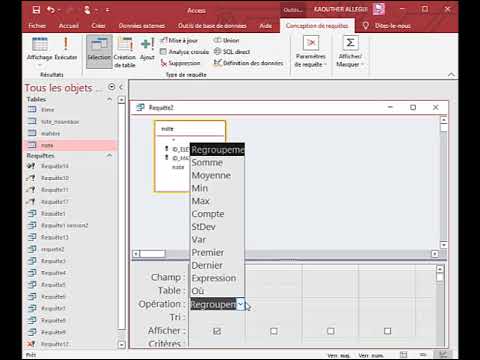Open Requête14 in the navigation pane

coord(55,166)
